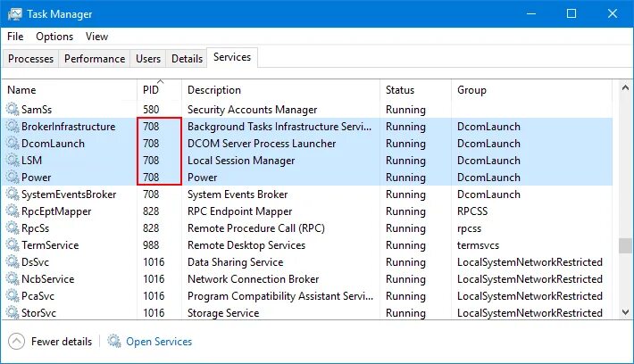Image resolution: width=634 pixels, height=364 pixels.
Task: Click the BrokerInfrastructure service gear icon
Action: point(13,127)
